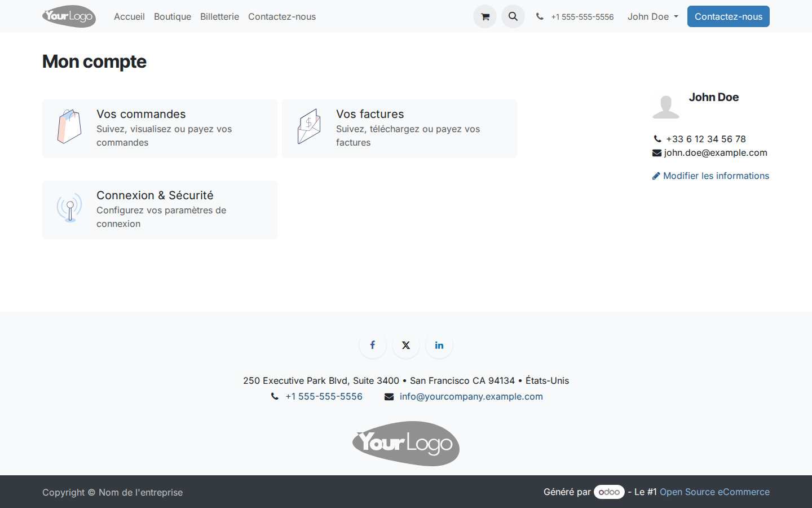The height and width of the screenshot is (508, 812).
Task: Expand the John Doe user dropdown
Action: pyautogui.click(x=653, y=16)
